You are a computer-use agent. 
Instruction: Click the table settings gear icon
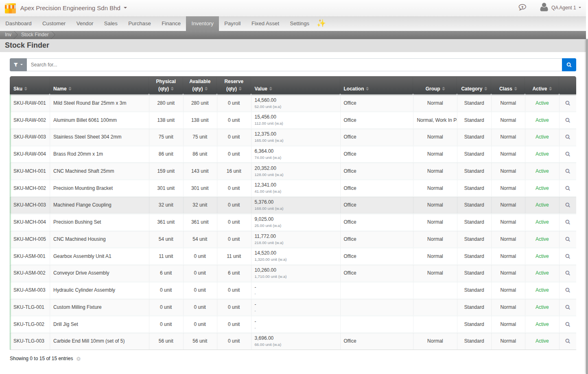coord(79,359)
